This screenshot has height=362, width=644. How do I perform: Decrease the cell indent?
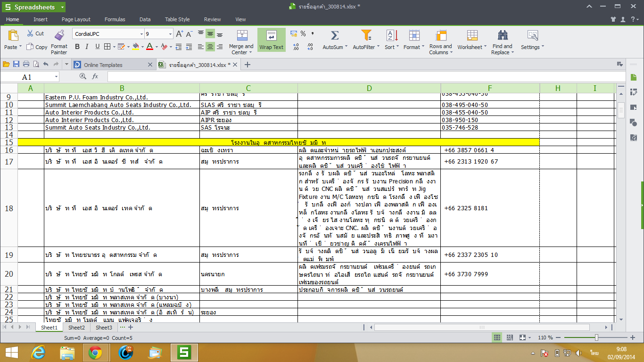coord(179,46)
